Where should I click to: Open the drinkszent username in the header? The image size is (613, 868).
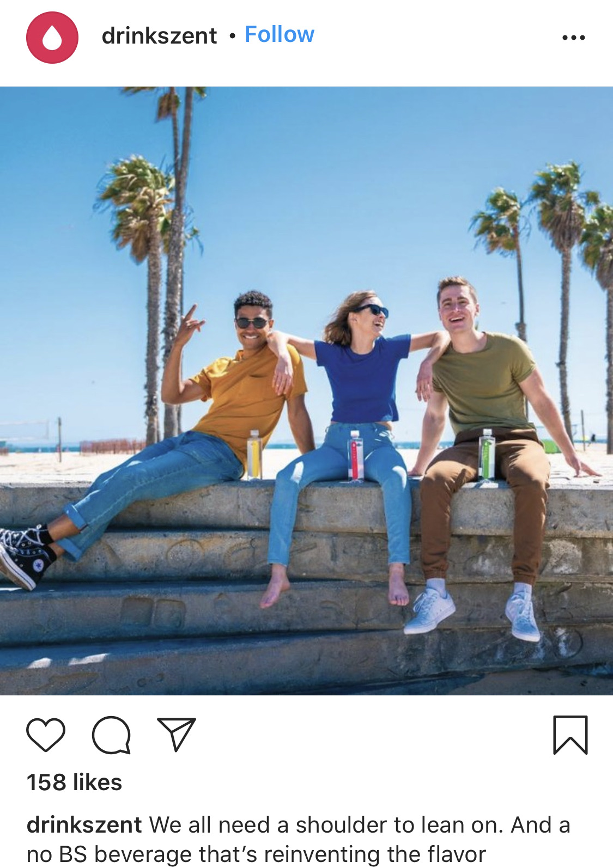pyautogui.click(x=159, y=36)
